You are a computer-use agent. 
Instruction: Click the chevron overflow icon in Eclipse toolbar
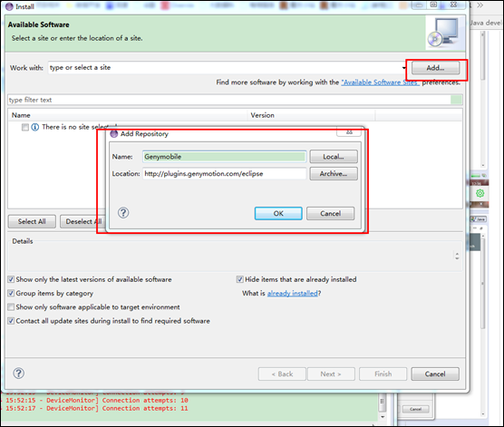pyautogui.click(x=480, y=5)
